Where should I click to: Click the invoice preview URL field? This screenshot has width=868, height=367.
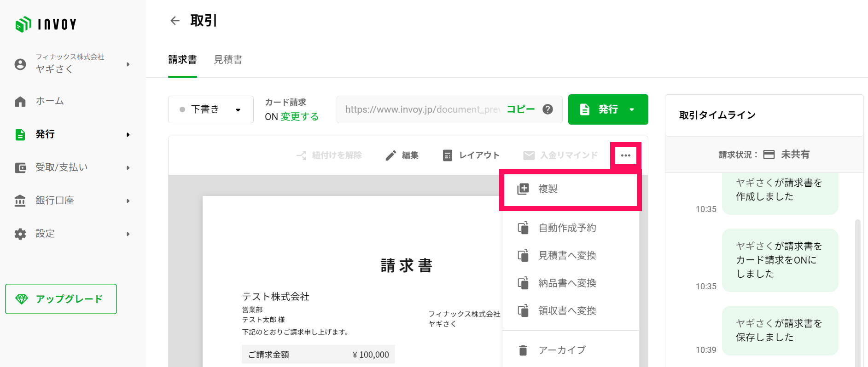coord(449,109)
